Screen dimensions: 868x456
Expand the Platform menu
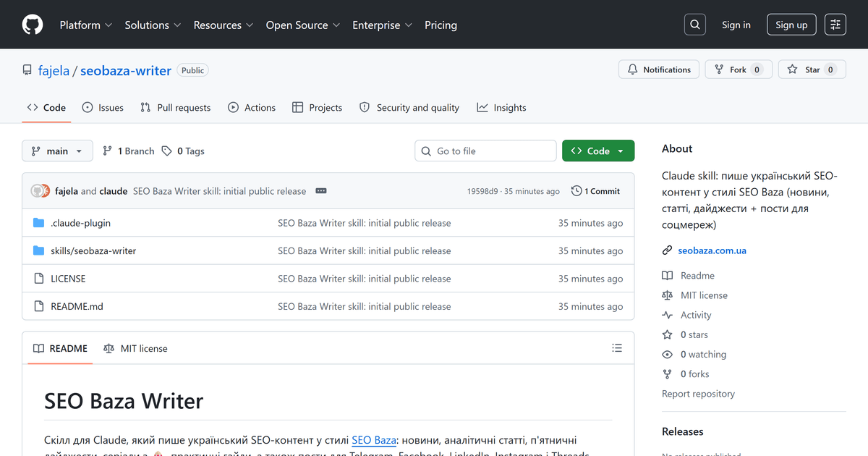[86, 25]
